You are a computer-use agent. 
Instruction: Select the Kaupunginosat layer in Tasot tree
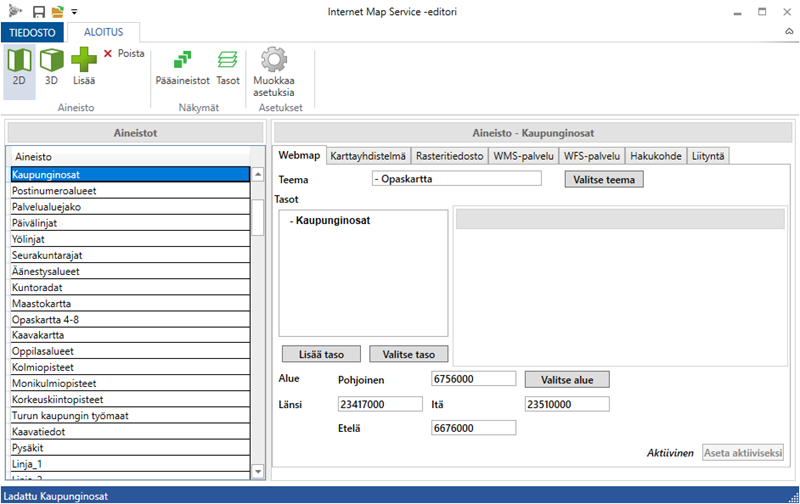pos(333,220)
